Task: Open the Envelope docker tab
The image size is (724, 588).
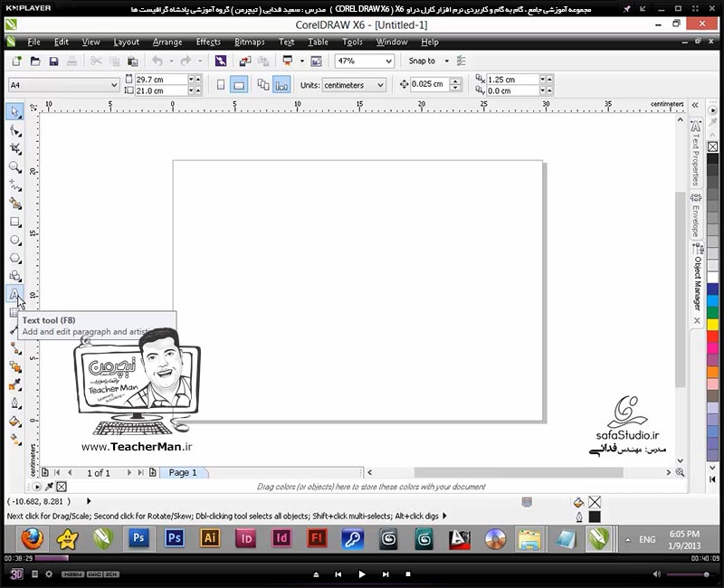Action: [696, 215]
